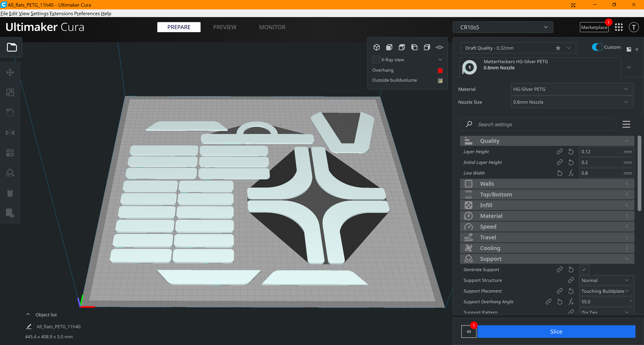Image resolution: width=644 pixels, height=345 pixels.
Task: Switch to top camera view
Action: tap(402, 47)
